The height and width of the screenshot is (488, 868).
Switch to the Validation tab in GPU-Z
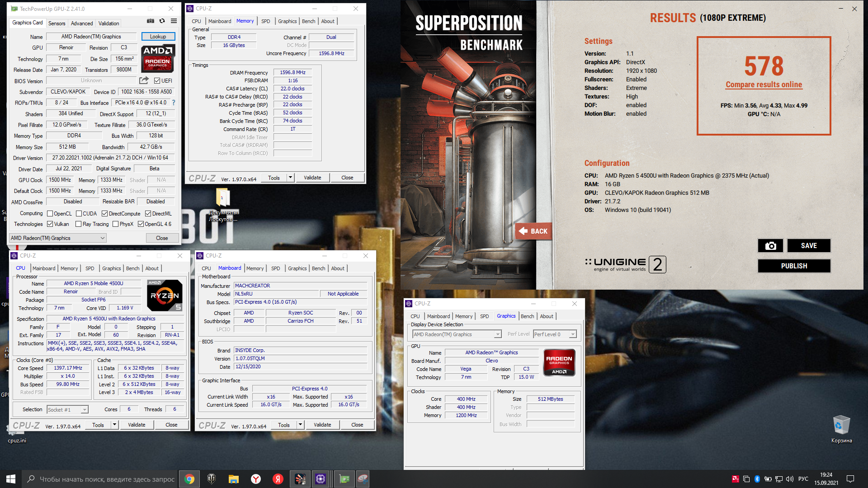tap(109, 23)
